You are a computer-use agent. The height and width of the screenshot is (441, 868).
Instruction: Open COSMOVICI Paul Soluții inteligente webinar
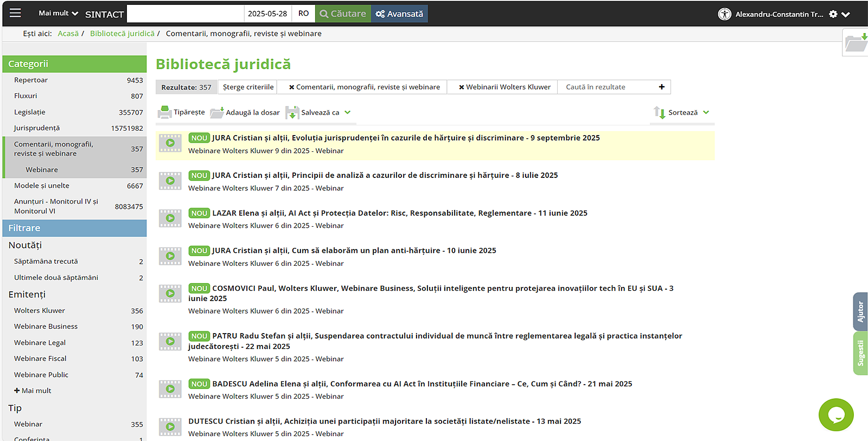431,293
